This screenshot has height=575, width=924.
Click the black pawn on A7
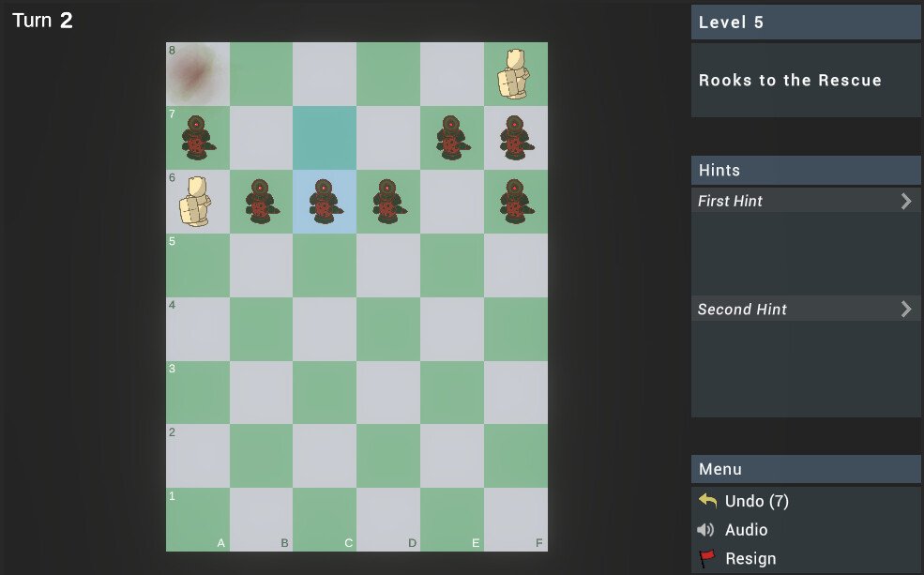pos(197,137)
